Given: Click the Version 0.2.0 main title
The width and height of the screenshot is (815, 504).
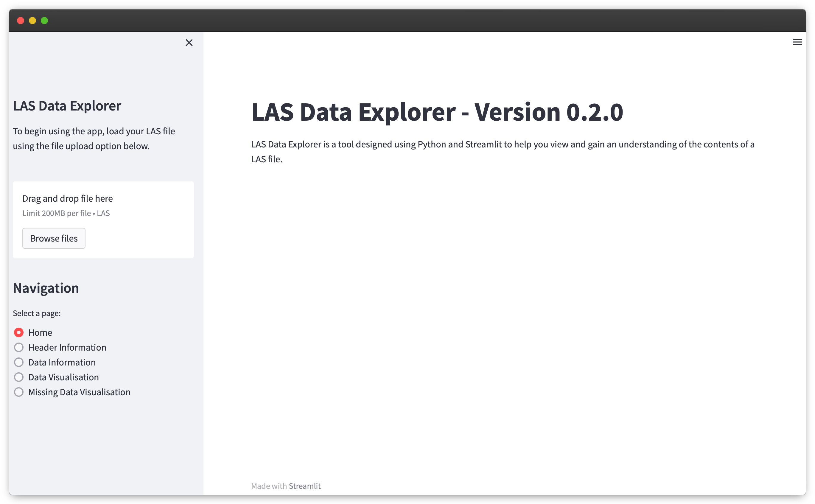Looking at the screenshot, I should click(x=437, y=112).
